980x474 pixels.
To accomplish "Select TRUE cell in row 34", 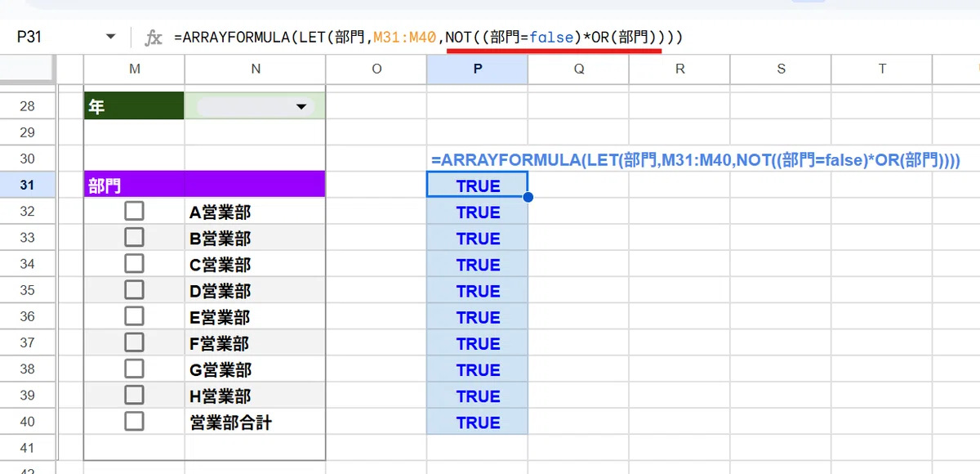I will (478, 264).
